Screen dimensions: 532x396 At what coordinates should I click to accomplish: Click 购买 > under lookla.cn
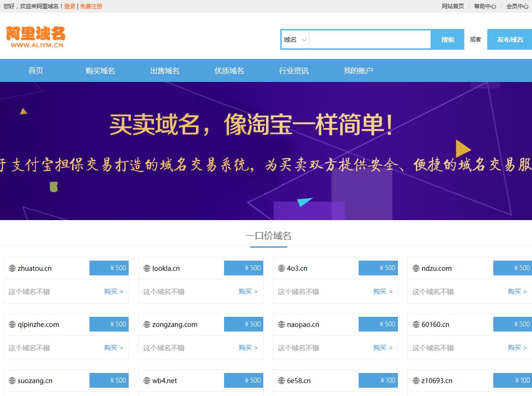pos(248,291)
